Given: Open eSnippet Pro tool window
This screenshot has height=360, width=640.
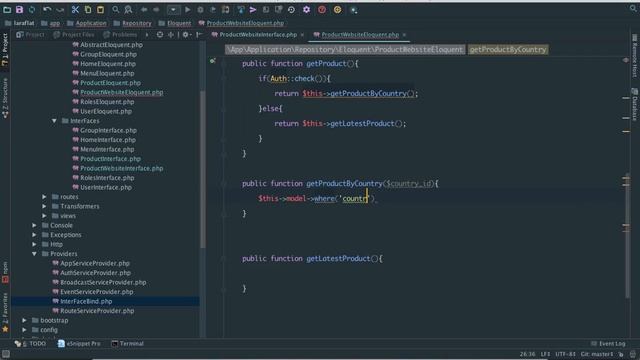Looking at the screenshot, I should pyautogui.click(x=79, y=344).
